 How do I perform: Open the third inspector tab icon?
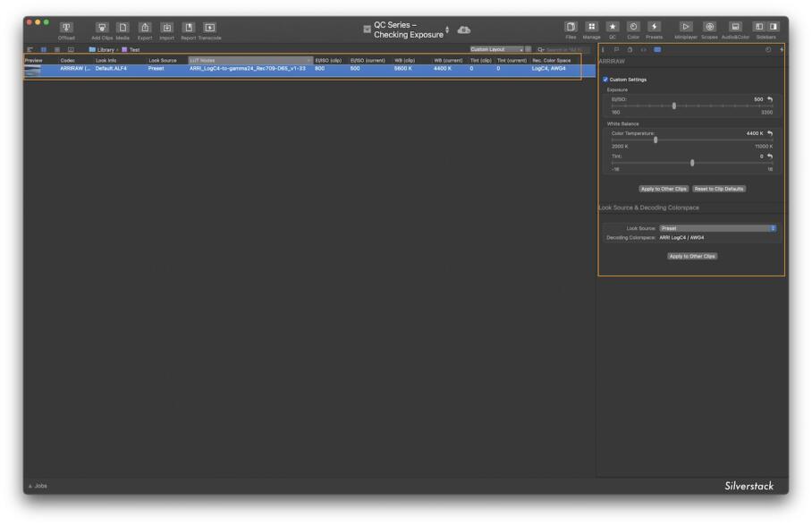(x=630, y=50)
